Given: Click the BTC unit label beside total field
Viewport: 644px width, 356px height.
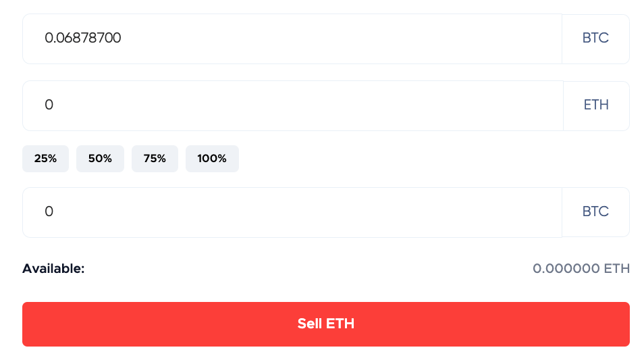Looking at the screenshot, I should pyautogui.click(x=595, y=212).
